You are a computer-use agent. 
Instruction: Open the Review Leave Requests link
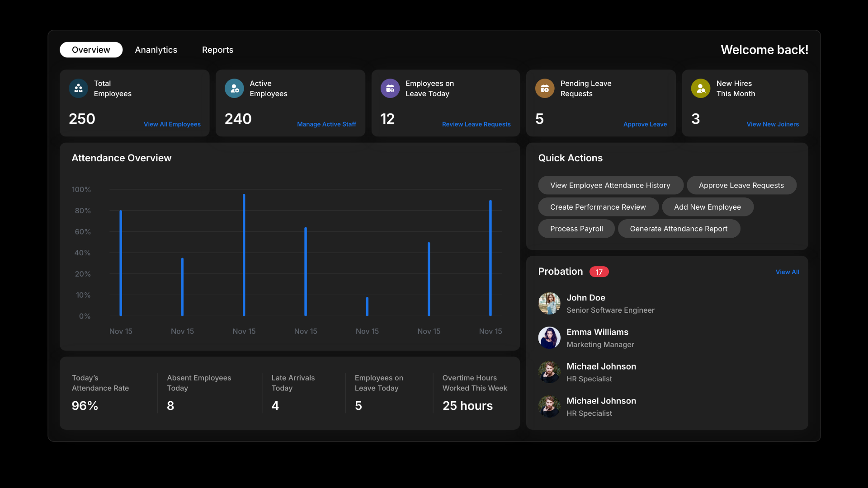tap(476, 124)
